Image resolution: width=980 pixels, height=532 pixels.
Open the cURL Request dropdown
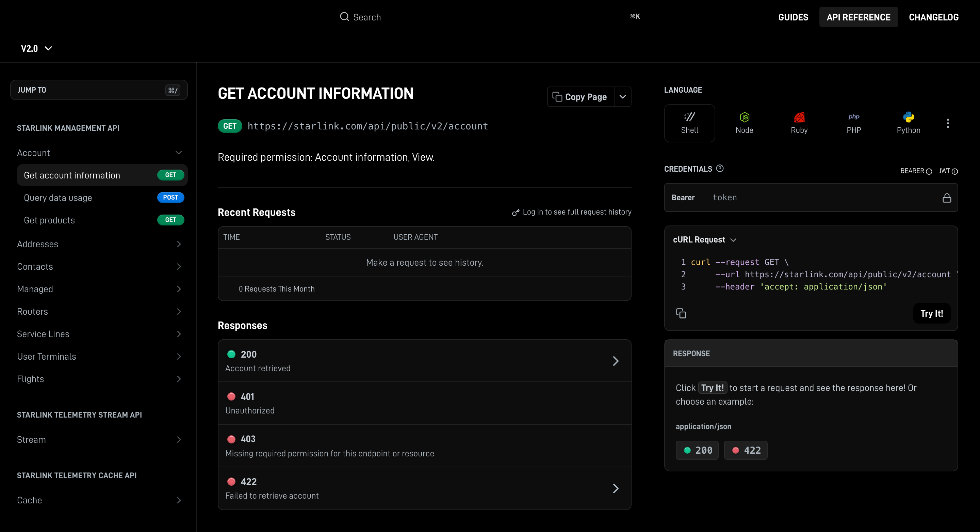705,239
